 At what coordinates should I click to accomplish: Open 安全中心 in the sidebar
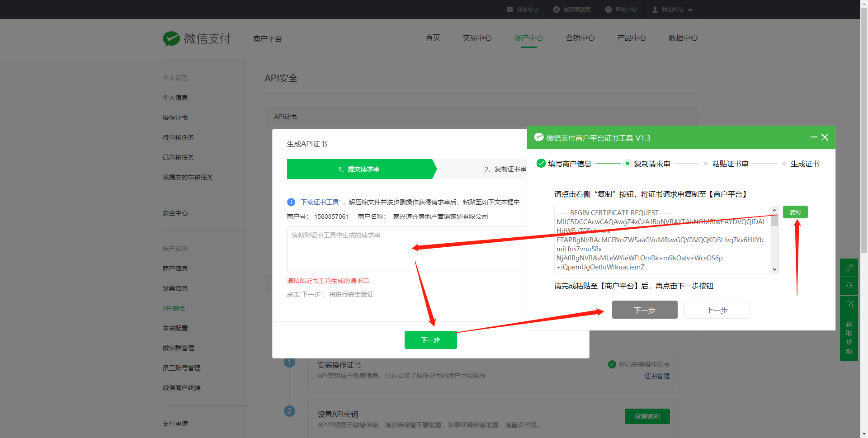[x=175, y=213]
